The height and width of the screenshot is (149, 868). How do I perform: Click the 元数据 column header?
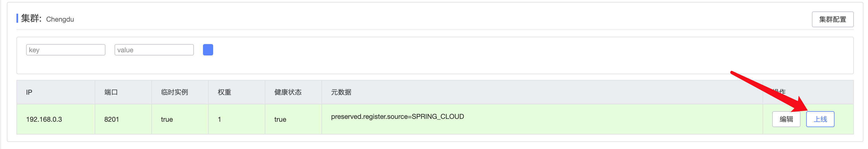pos(341,92)
